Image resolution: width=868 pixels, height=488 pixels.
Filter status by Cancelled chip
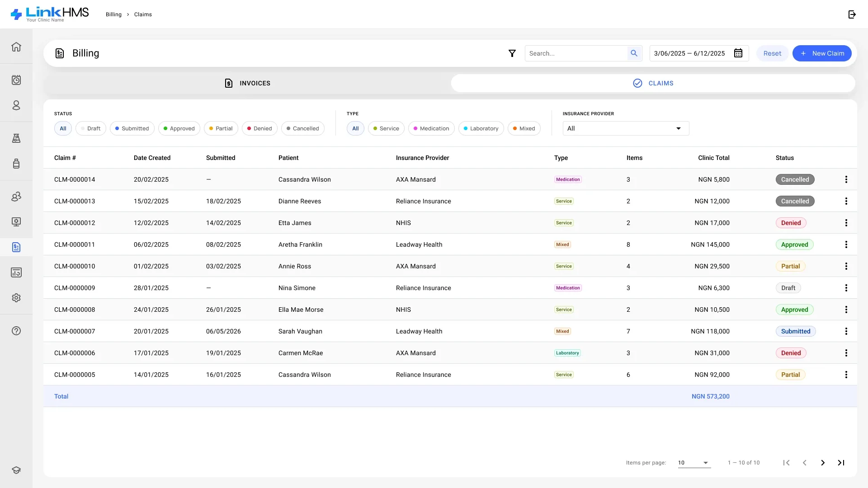[302, 128]
